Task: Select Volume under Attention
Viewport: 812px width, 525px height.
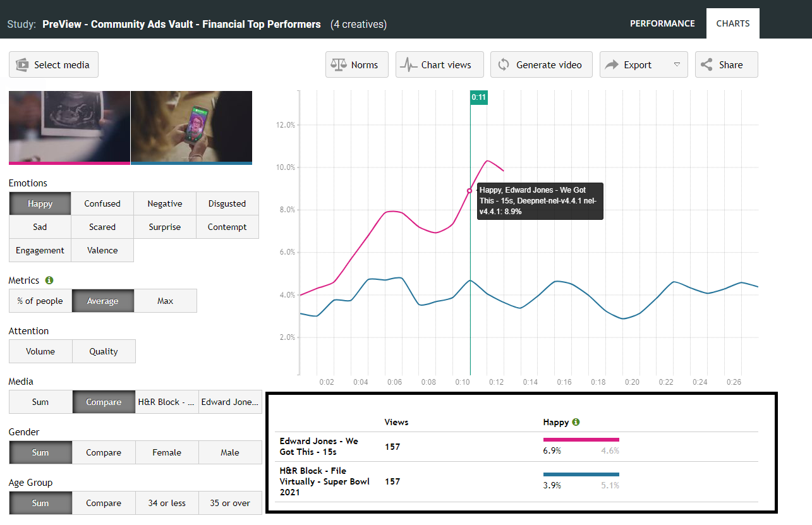Action: (40, 351)
